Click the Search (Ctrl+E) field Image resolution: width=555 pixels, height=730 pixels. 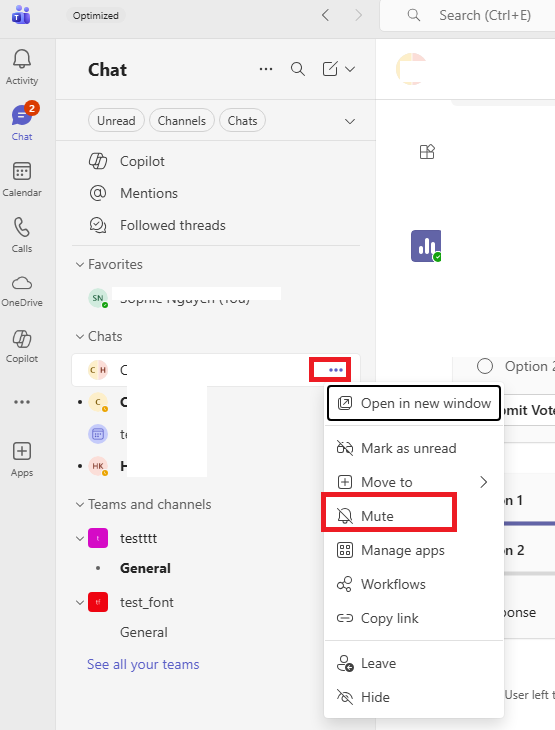point(484,15)
